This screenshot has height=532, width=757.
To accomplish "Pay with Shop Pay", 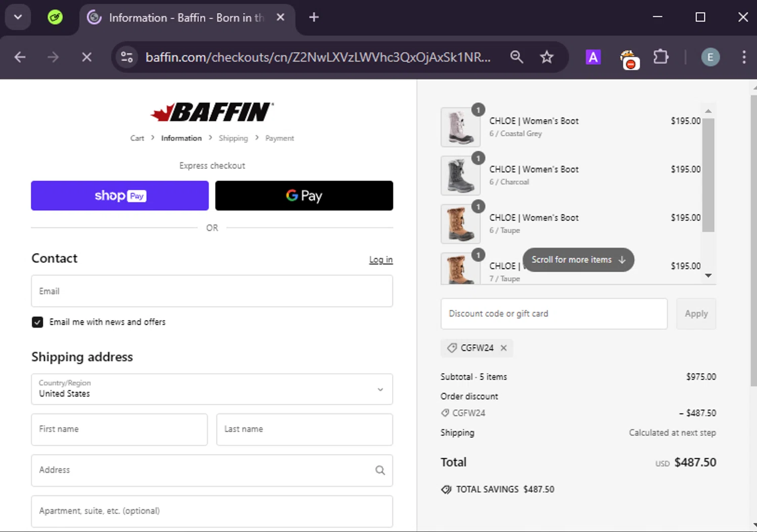I will pyautogui.click(x=120, y=196).
